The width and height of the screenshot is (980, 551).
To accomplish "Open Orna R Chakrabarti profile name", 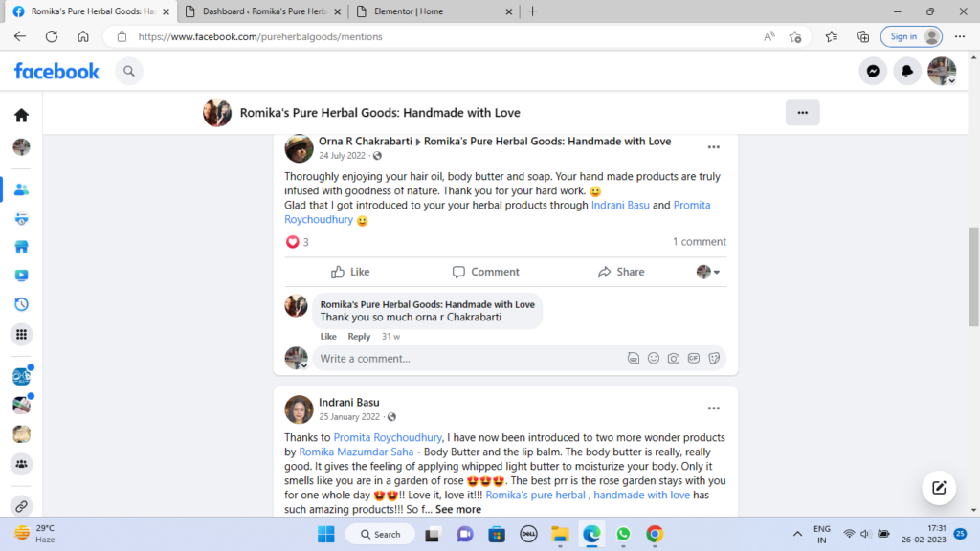I will click(366, 142).
